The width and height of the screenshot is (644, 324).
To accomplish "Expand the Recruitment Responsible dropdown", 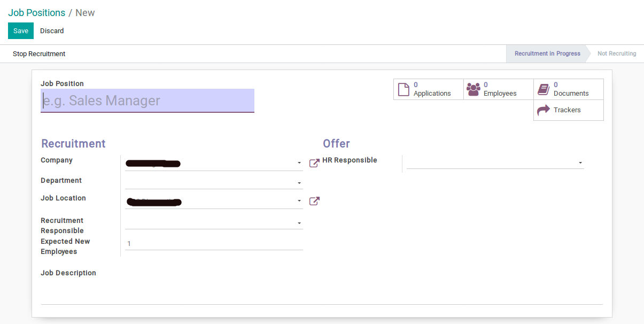I will (x=299, y=223).
